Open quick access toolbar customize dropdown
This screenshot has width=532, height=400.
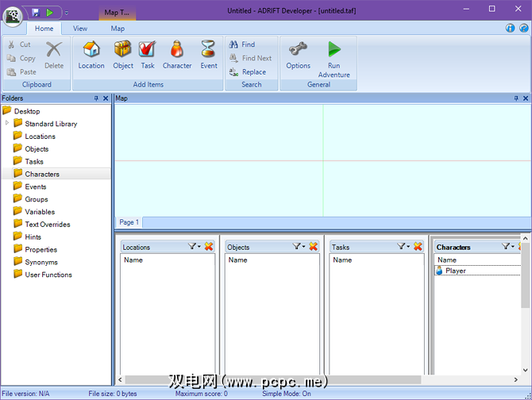(x=67, y=13)
